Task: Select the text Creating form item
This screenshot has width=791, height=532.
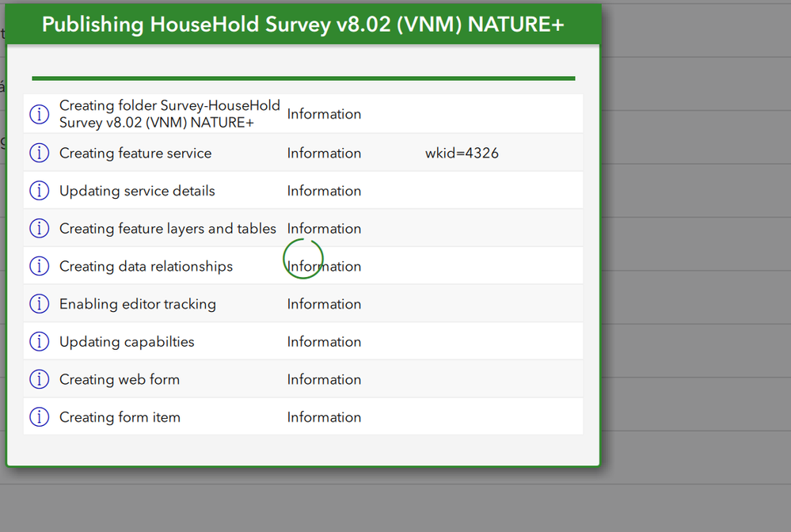Action: [120, 417]
